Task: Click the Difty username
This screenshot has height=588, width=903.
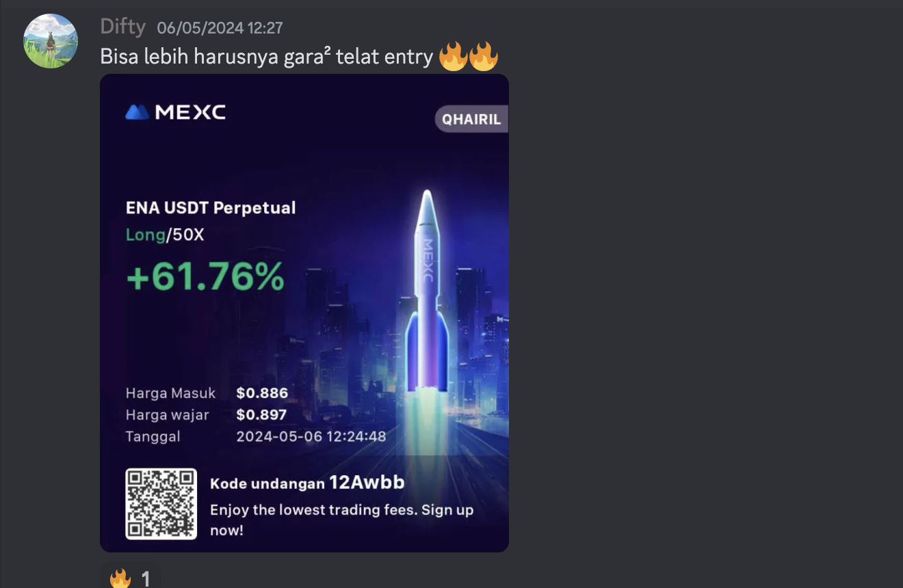Action: pos(123,27)
